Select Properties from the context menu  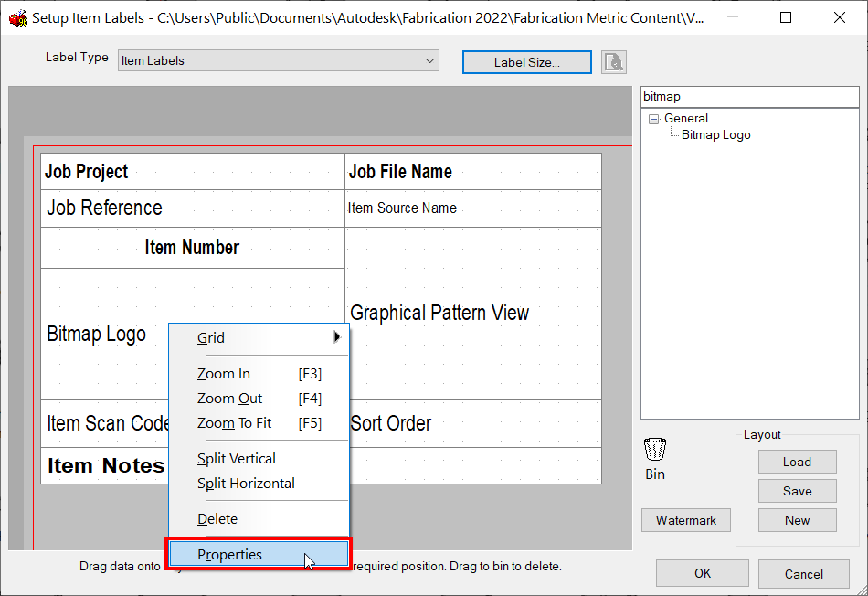[229, 554]
